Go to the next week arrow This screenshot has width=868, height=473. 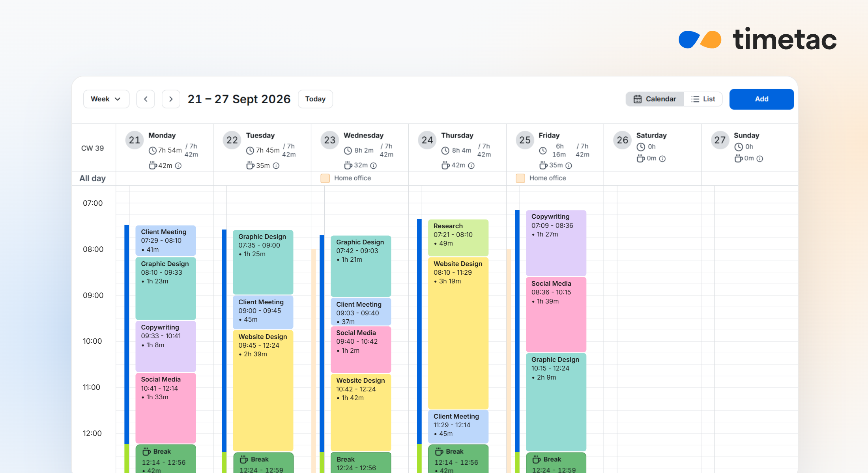click(171, 99)
